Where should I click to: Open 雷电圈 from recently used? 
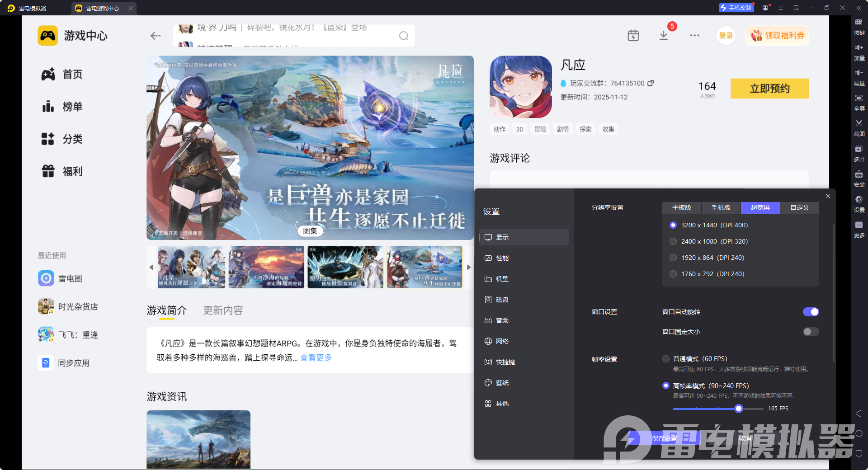point(60,278)
